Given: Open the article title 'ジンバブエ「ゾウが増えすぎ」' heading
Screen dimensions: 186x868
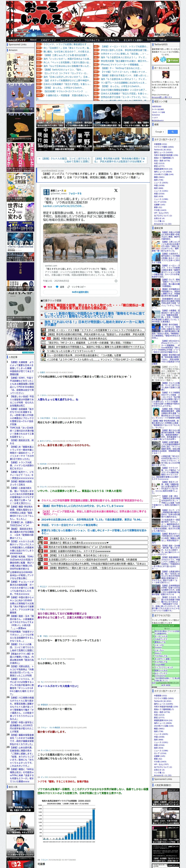Looking at the screenshot, I should click(x=93, y=176).
